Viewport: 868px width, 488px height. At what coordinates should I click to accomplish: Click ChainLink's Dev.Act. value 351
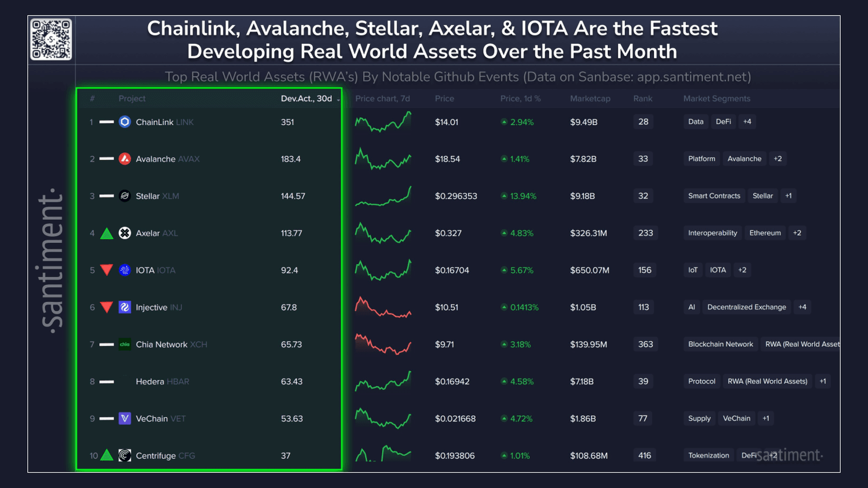[x=287, y=122]
